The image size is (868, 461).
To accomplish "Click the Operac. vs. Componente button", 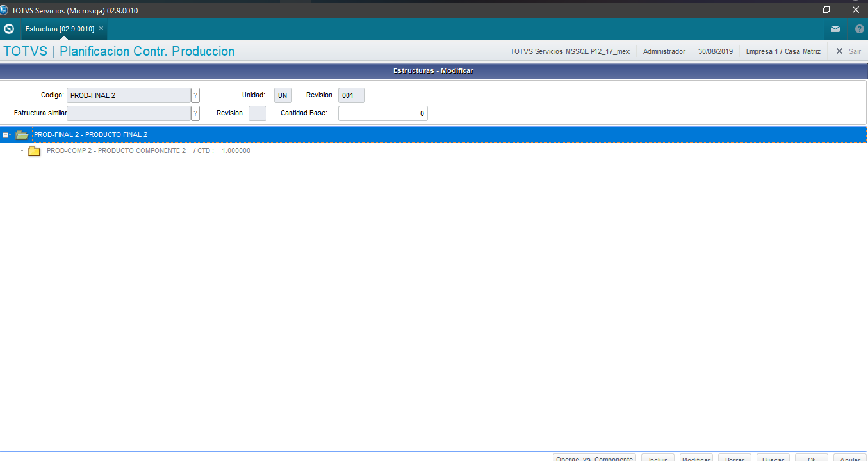I will point(594,457).
